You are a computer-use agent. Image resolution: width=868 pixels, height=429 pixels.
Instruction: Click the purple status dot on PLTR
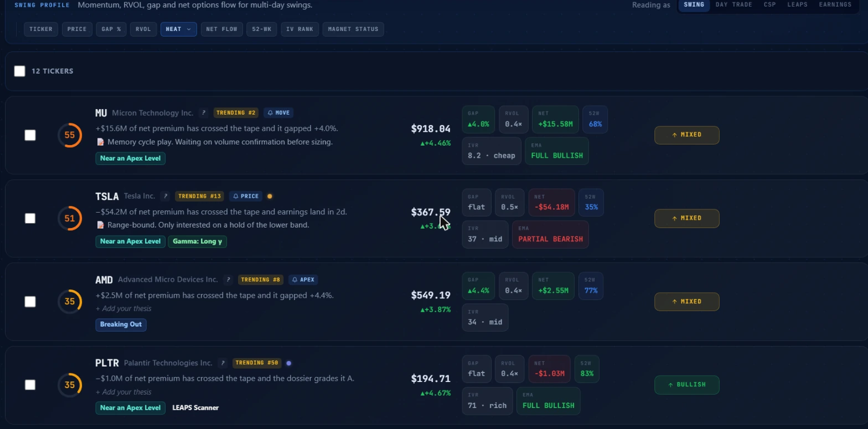[288, 363]
